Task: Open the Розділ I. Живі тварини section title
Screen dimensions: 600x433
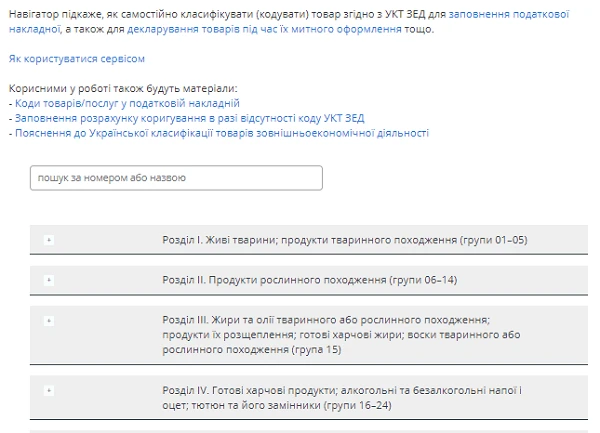Action: (x=344, y=240)
